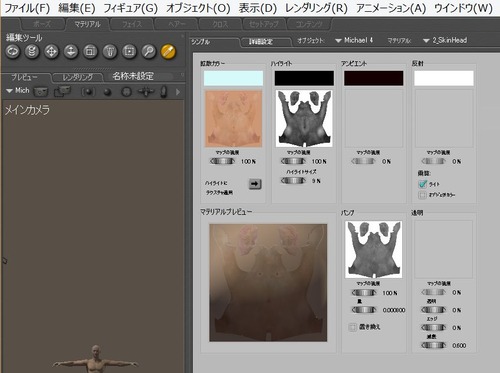Screen dimensions: 500x373
Task: Select the Rotate editing tool
Action: pyautogui.click(x=13, y=52)
